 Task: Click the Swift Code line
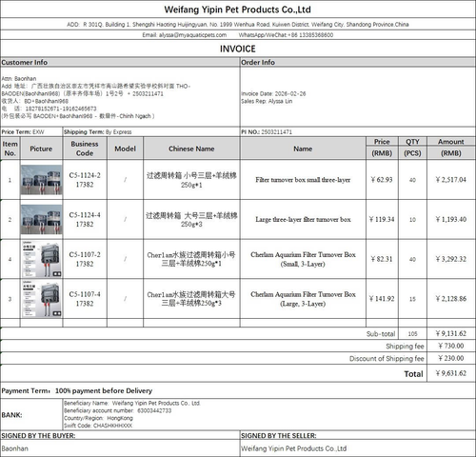98,426
